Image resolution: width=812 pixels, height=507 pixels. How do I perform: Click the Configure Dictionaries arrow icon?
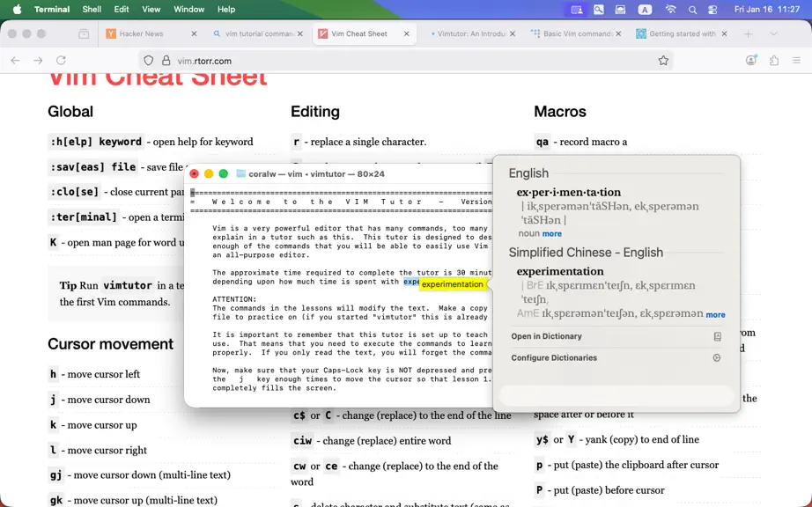click(x=717, y=358)
